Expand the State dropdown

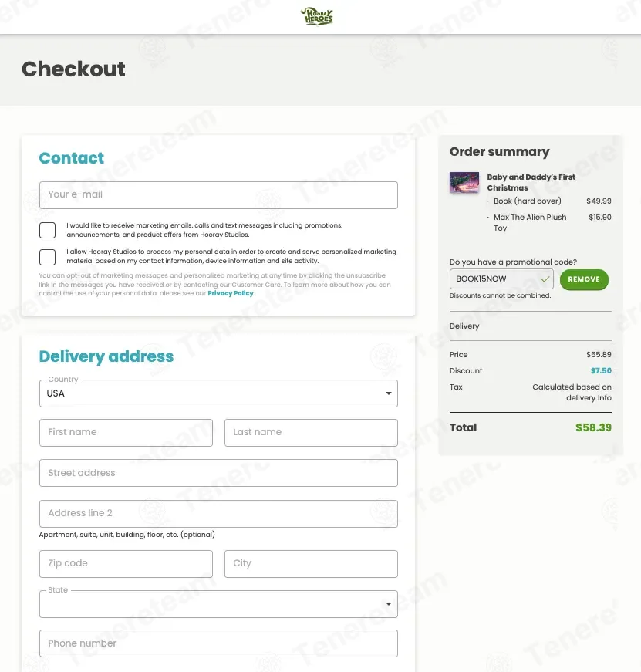coord(218,604)
